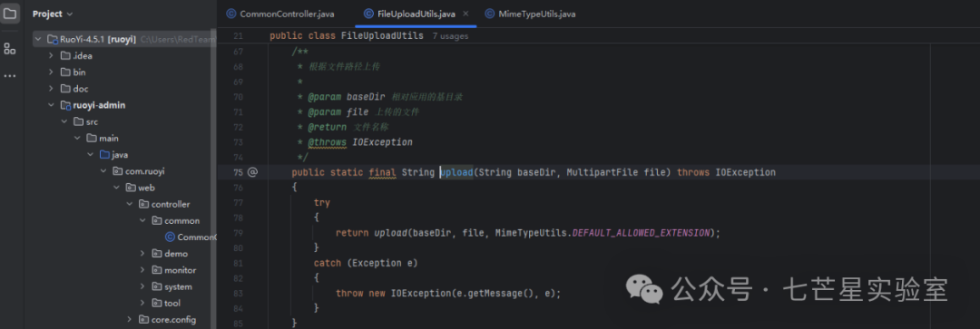Select the web package icon

tap(131, 188)
